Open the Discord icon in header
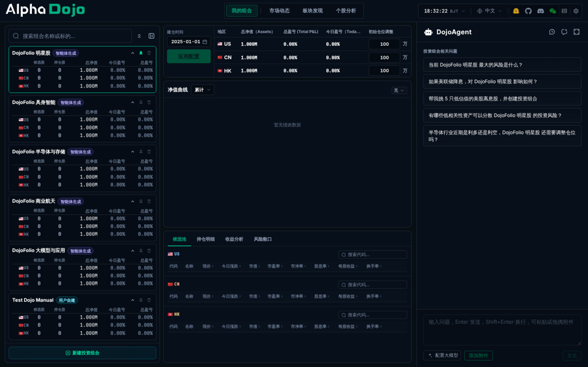This screenshot has width=588, height=367. (540, 11)
